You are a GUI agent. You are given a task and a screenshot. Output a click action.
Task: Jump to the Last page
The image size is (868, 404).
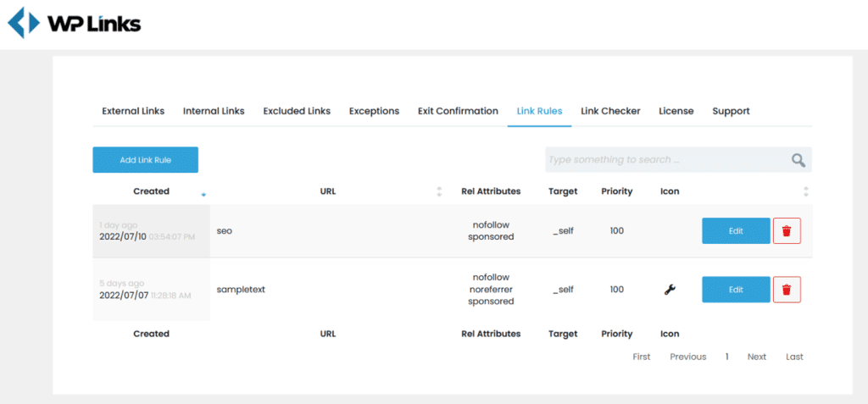[794, 357]
